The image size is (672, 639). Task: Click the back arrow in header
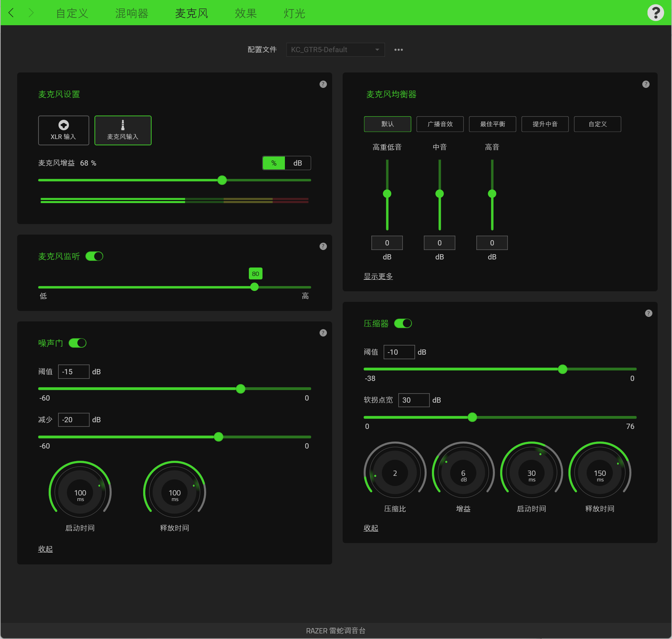[11, 13]
